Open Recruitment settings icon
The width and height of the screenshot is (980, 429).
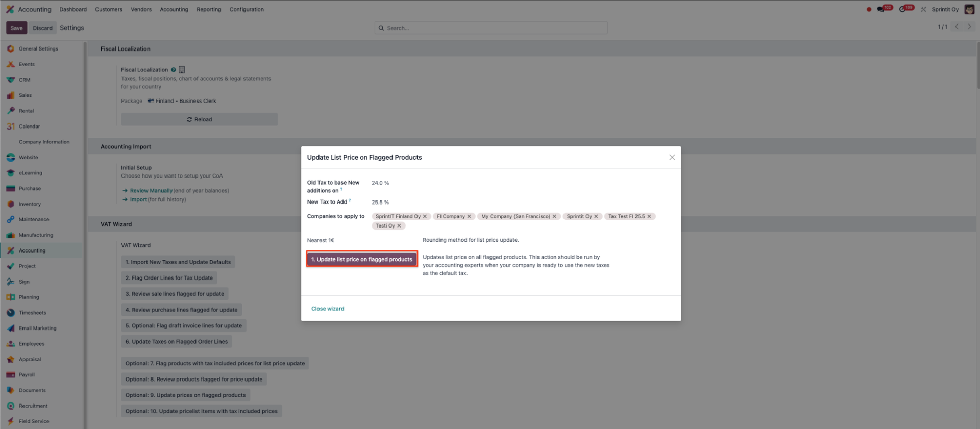point(11,406)
